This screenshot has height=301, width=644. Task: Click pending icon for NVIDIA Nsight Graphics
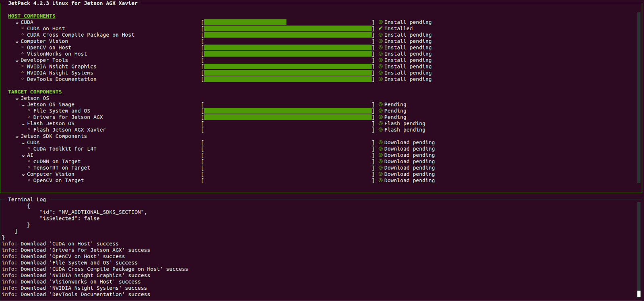click(x=380, y=66)
